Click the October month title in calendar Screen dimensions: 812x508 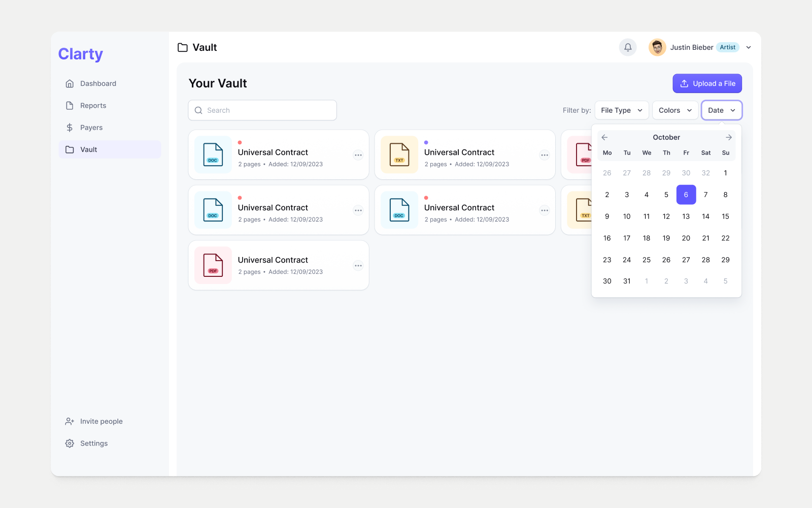click(x=666, y=137)
